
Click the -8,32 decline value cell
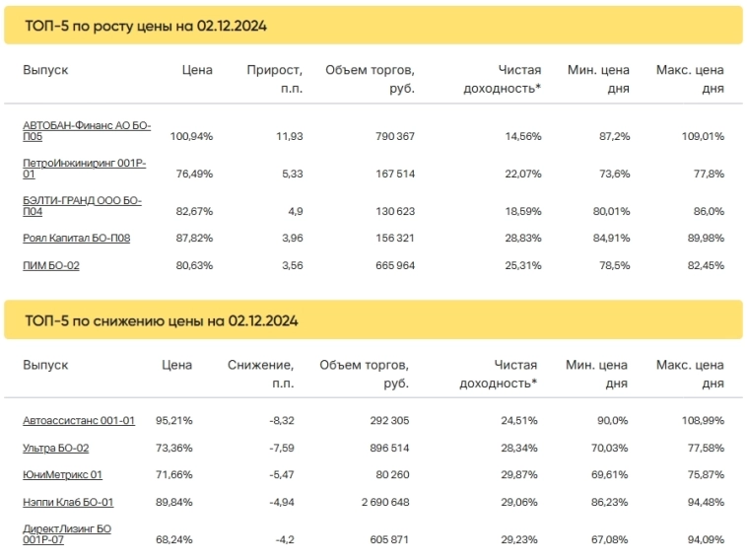pyautogui.click(x=282, y=420)
